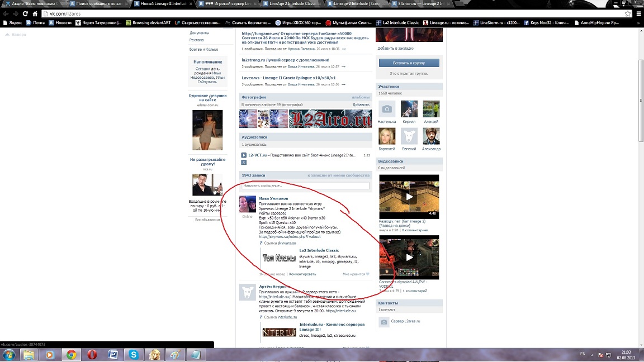This screenshot has height=362, width=644.
Task: Open member Александр avatar
Action: click(431, 136)
